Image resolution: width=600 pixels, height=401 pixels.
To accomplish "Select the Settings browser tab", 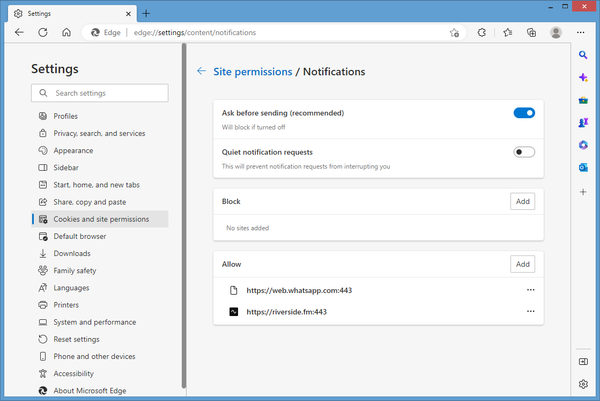I will click(x=72, y=14).
